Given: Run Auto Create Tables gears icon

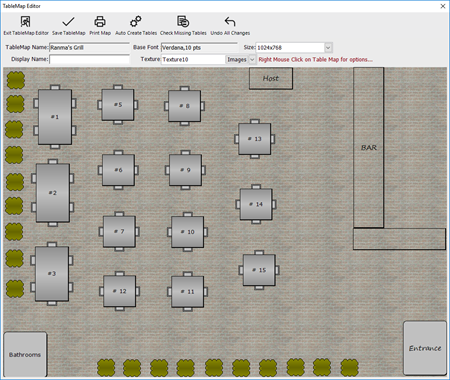Looking at the screenshot, I should coord(136,22).
